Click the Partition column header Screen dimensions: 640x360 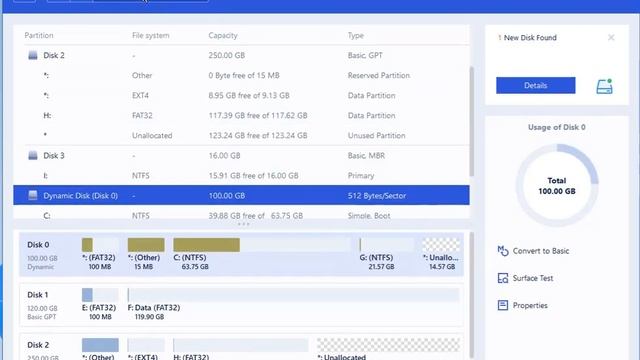point(39,36)
